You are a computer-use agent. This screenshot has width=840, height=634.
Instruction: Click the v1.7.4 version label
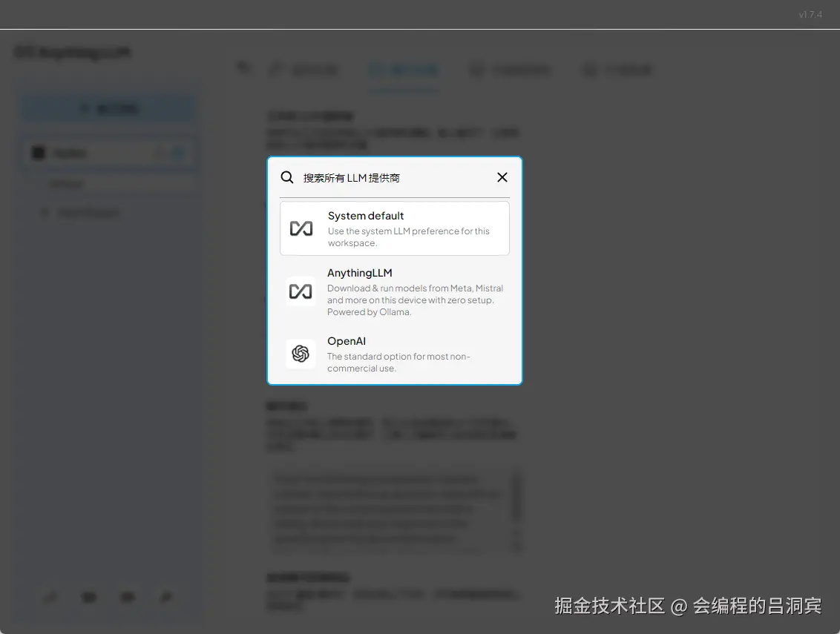(810, 14)
